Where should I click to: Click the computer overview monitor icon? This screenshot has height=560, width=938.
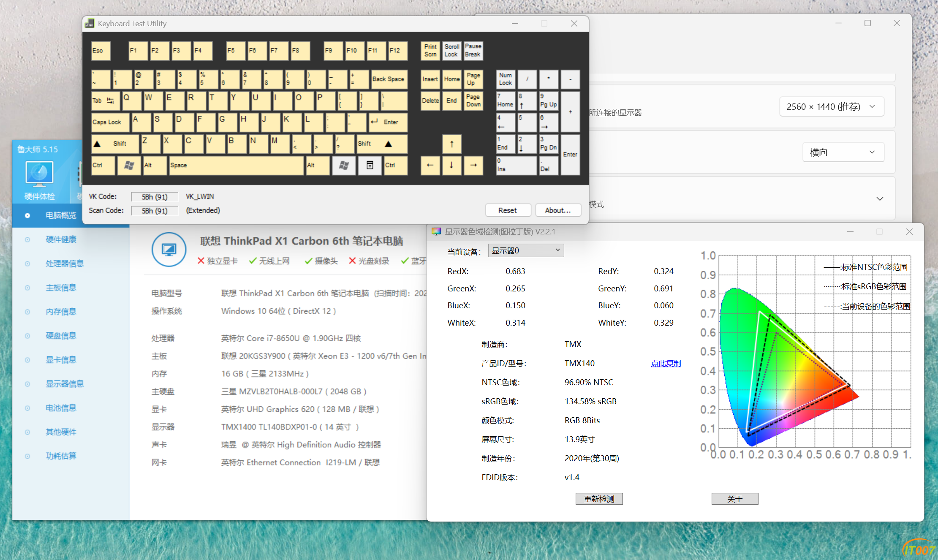click(x=169, y=249)
